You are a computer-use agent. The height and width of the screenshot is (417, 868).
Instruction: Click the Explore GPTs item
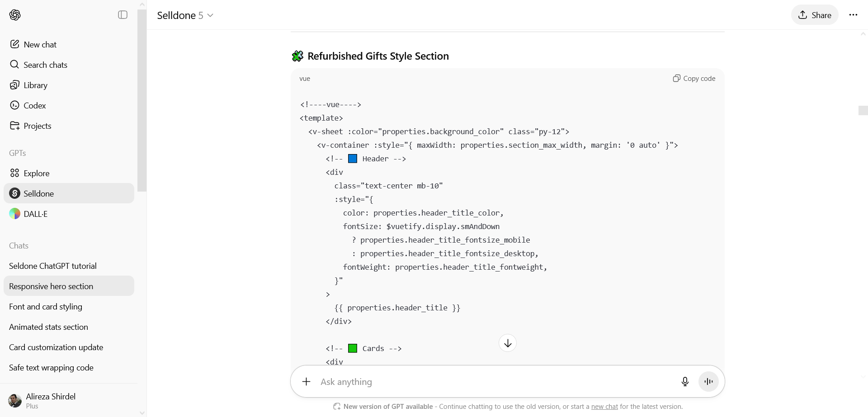(x=69, y=173)
